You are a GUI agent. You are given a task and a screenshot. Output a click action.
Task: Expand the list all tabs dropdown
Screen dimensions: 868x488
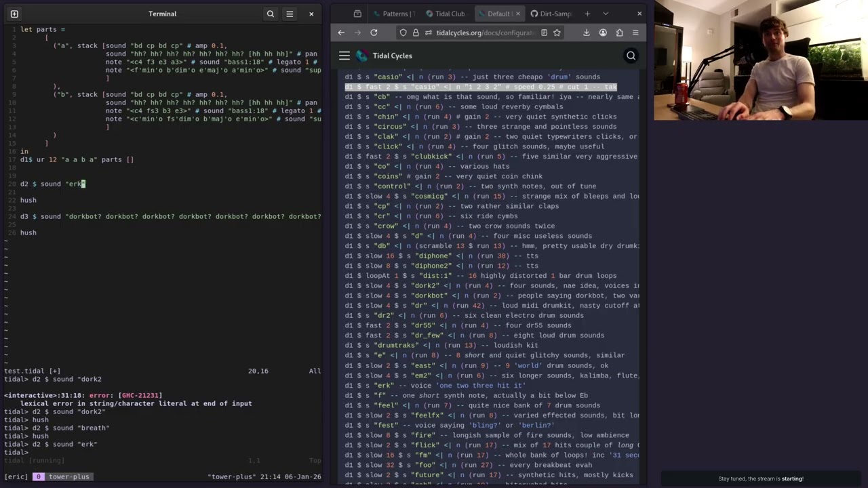point(606,14)
